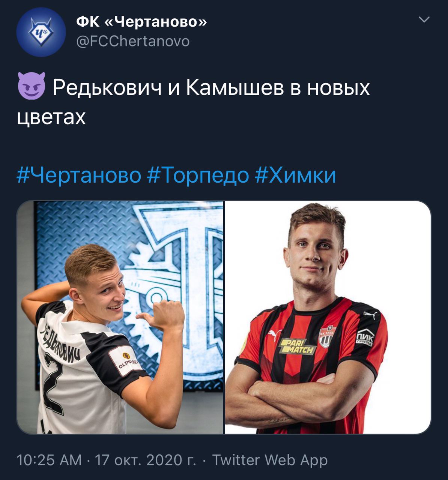Open the ФК «Чертаново» display name
The width and height of the screenshot is (448, 480).
[141, 22]
